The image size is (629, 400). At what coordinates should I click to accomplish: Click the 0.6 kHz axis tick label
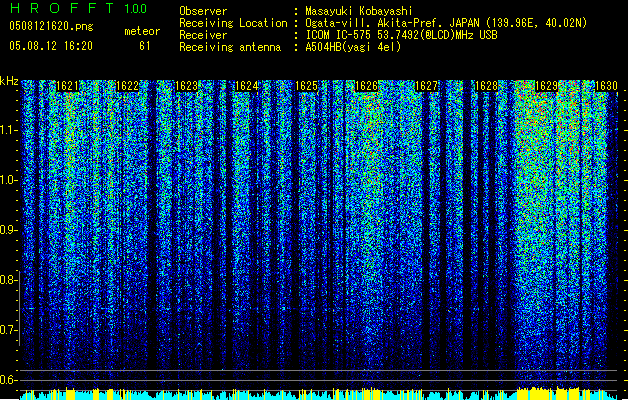coord(8,380)
